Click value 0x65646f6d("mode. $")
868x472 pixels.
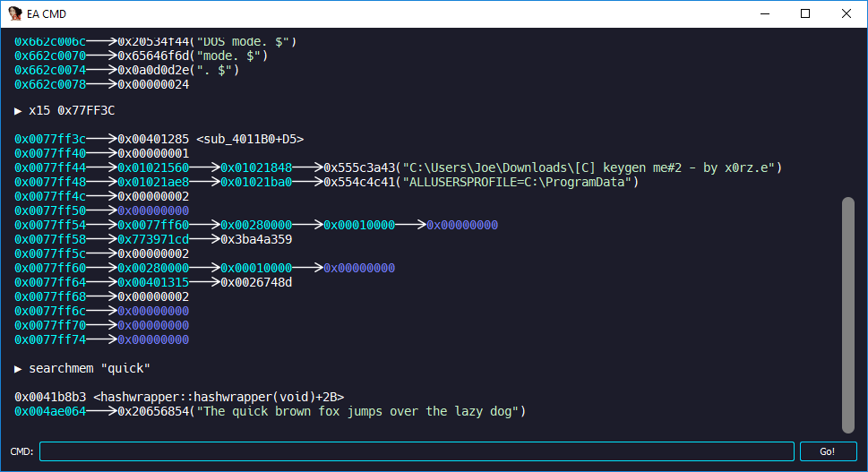click(x=193, y=56)
